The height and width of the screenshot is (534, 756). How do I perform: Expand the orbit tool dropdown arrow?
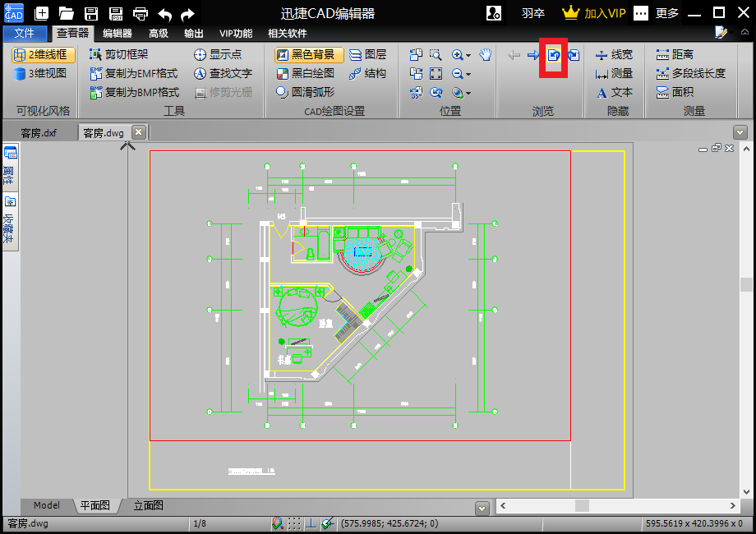468,93
